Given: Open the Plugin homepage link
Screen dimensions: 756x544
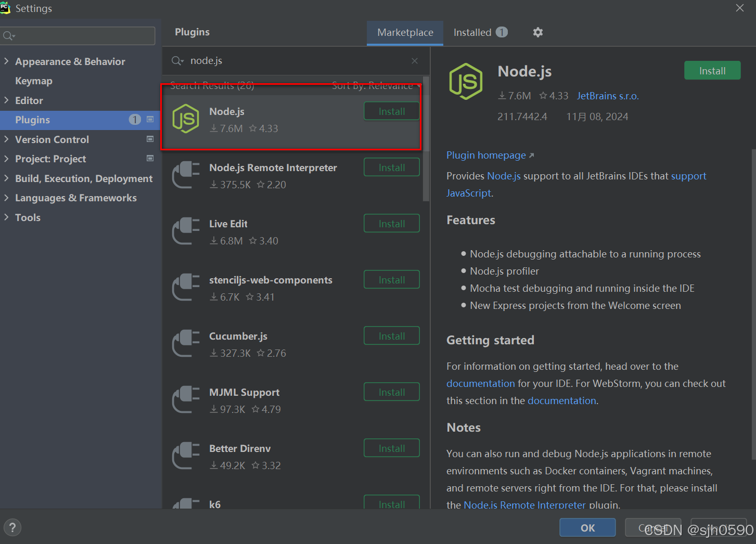Looking at the screenshot, I should click(x=485, y=155).
